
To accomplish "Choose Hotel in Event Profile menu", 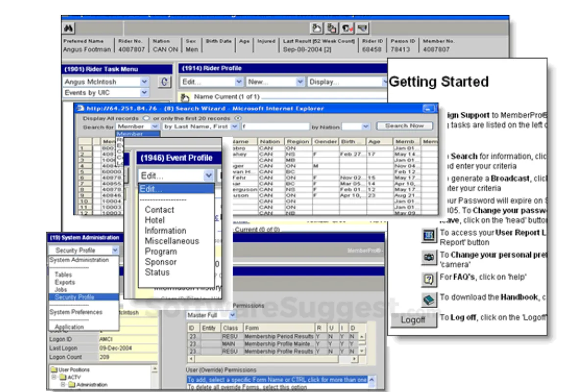I will (x=154, y=220).
